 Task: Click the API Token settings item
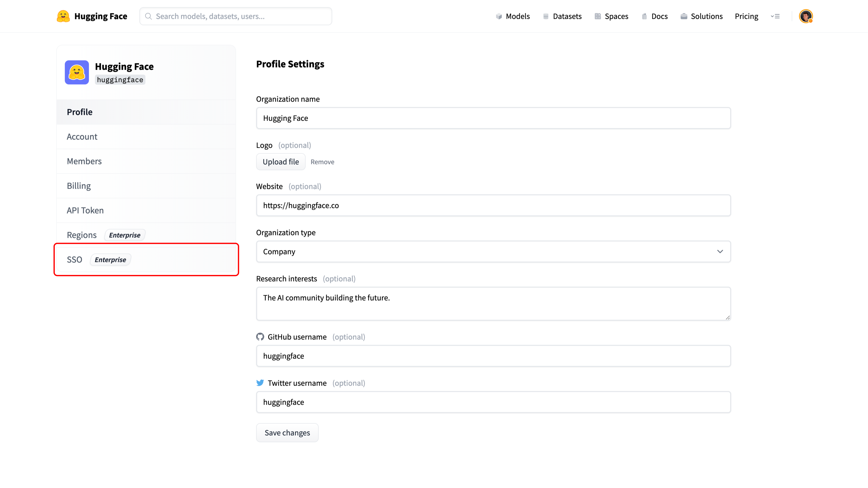(85, 210)
